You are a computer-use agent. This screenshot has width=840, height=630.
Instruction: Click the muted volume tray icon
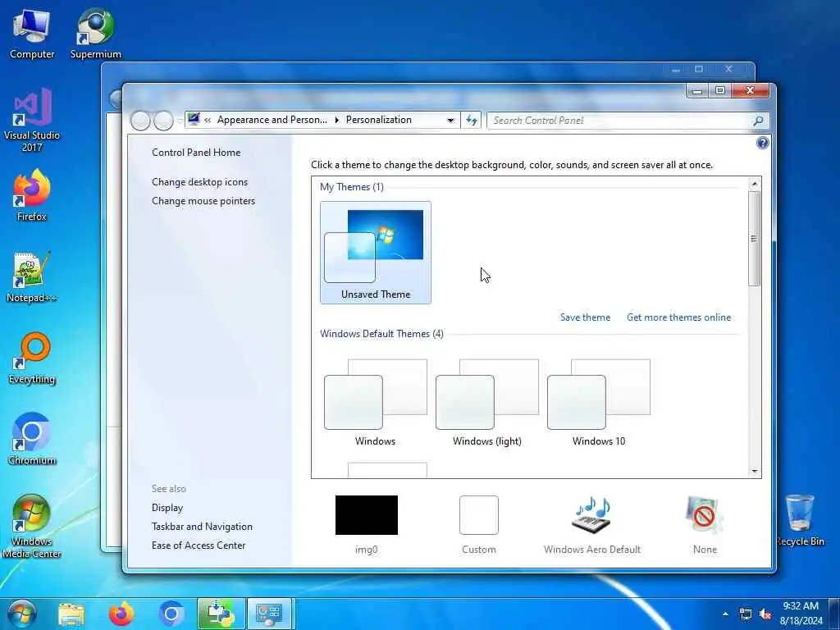[765, 614]
